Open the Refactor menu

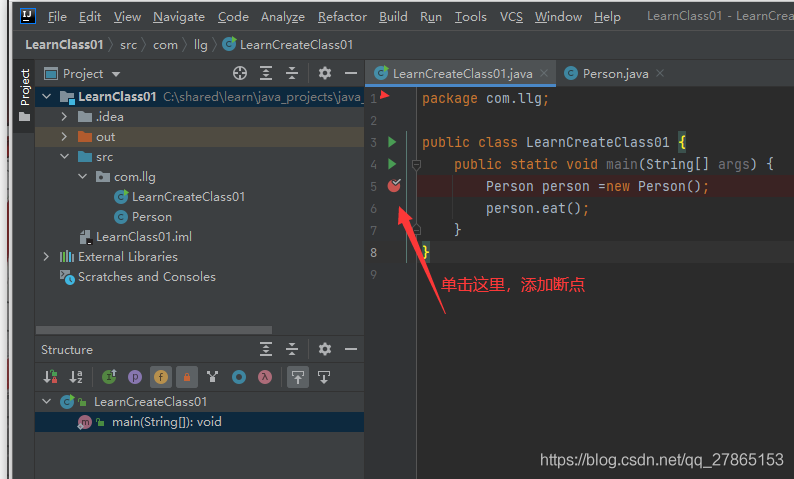pos(342,17)
